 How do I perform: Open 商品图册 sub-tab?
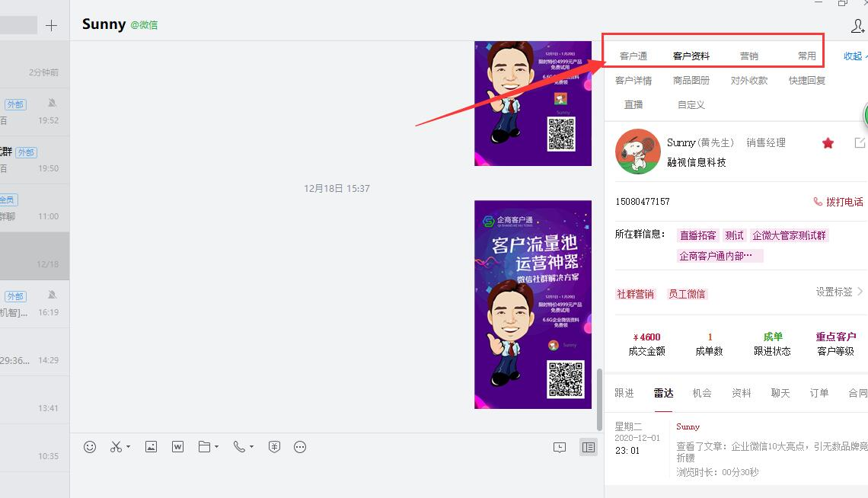[691, 80]
